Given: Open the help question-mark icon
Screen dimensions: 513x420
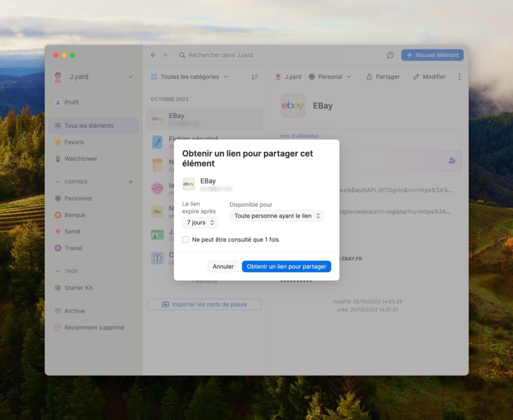Looking at the screenshot, I should [390, 55].
